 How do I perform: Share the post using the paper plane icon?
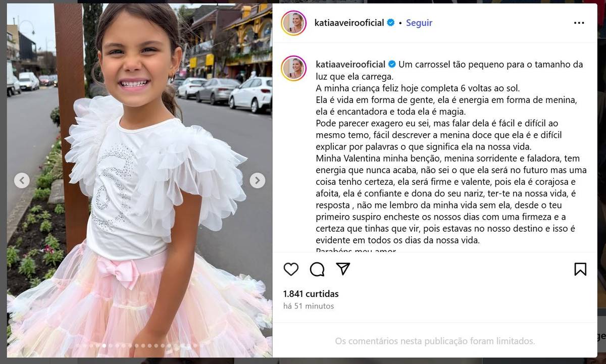click(x=343, y=269)
